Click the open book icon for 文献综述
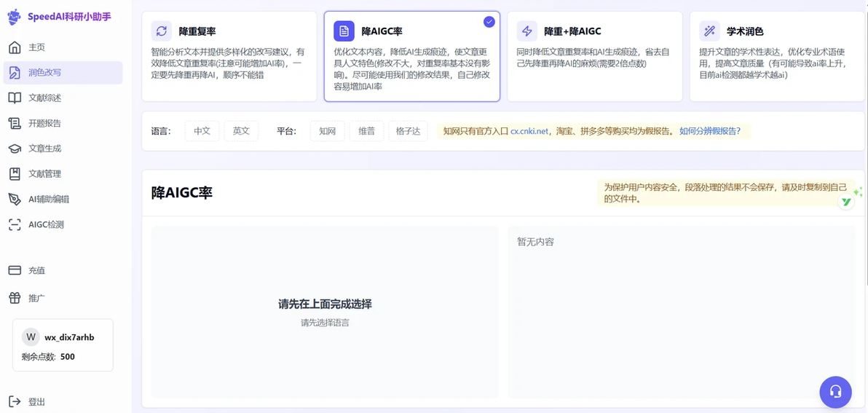Viewport: 868px width, 413px height. (15, 98)
